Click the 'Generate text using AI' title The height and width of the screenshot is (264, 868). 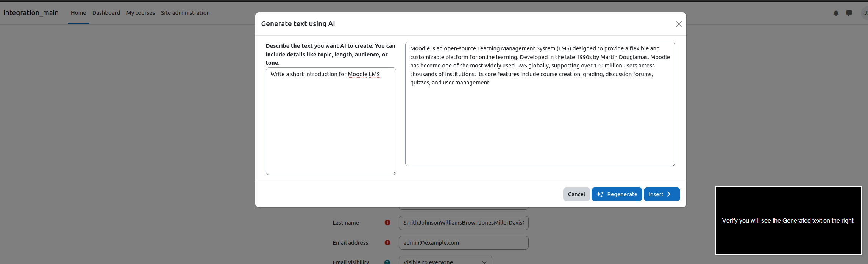298,24
